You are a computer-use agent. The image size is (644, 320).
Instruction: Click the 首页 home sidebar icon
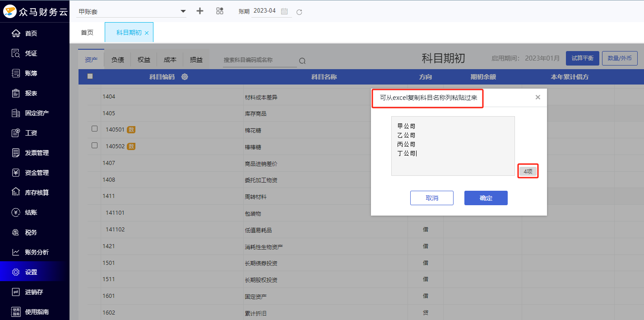16,33
